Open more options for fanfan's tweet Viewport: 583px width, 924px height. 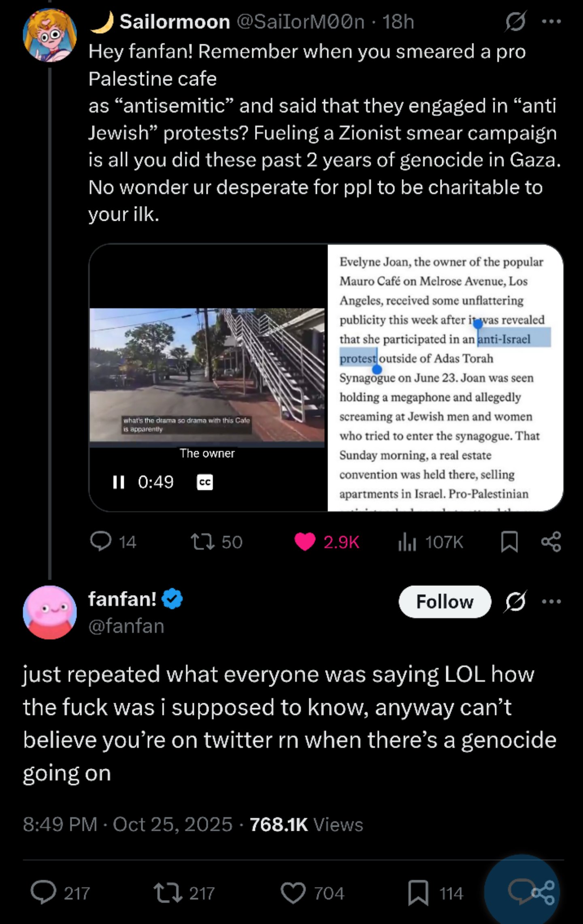coord(551,602)
